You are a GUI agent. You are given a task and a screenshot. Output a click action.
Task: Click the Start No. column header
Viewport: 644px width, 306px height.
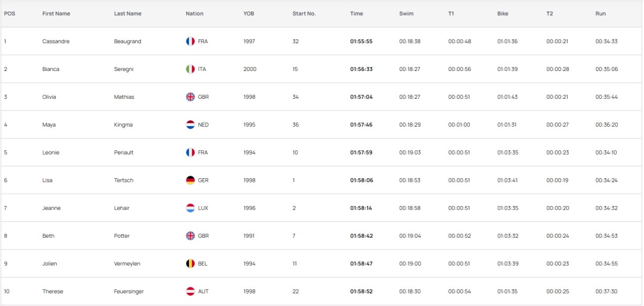(304, 14)
